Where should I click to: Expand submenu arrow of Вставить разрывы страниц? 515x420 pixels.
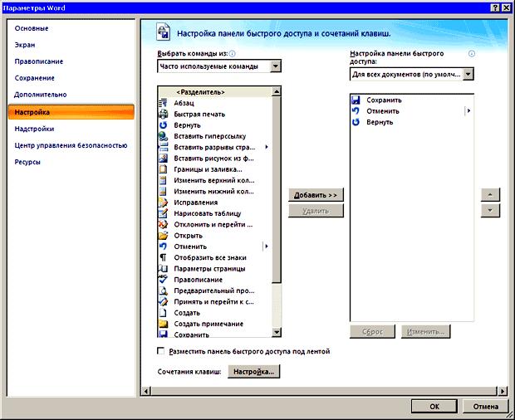[267, 147]
